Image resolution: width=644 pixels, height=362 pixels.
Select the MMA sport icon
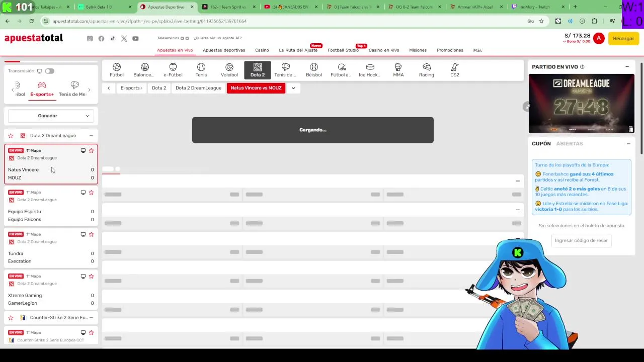398,70
